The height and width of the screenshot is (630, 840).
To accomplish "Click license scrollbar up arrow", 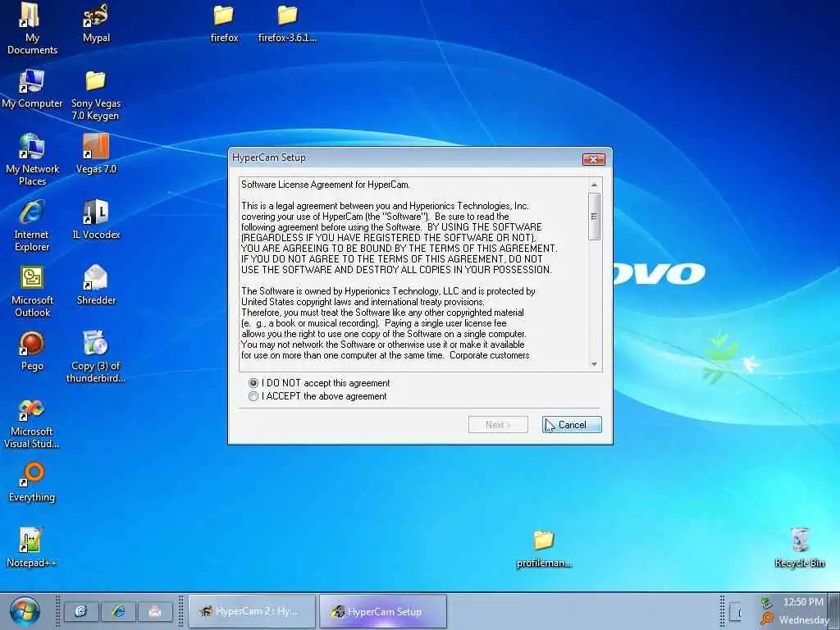I will [594, 185].
